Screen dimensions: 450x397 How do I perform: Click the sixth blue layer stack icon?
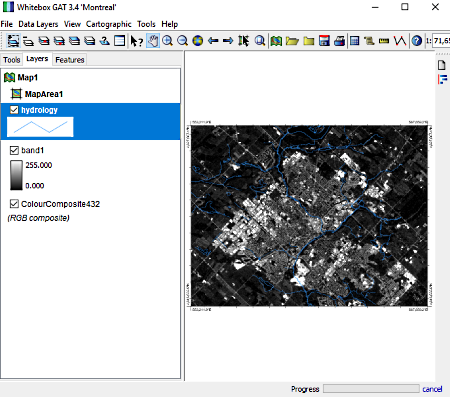pos(89,41)
